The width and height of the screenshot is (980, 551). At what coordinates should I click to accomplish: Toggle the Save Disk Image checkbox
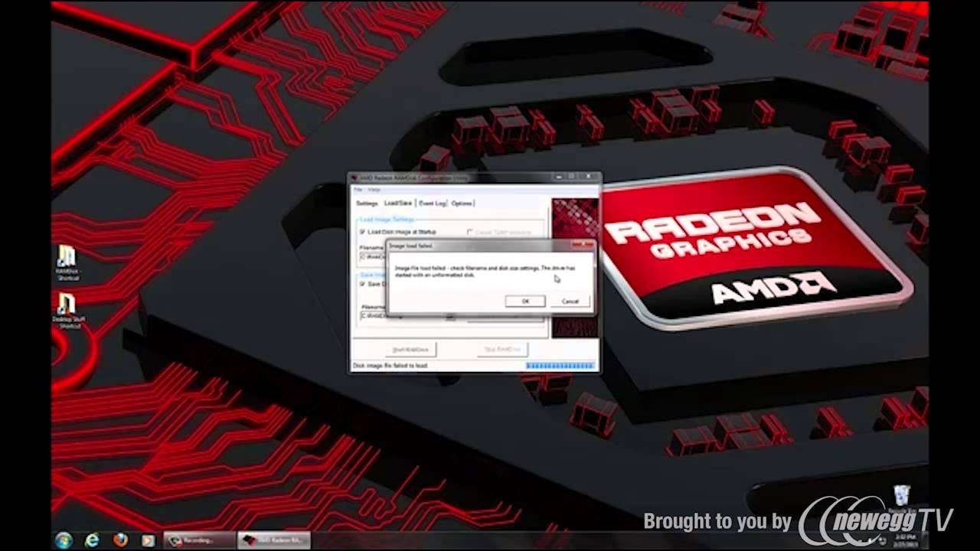(363, 284)
